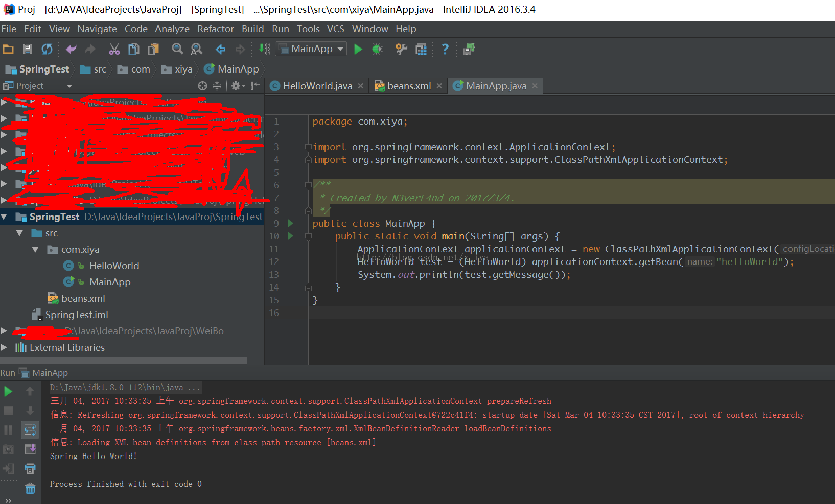Screen dimensions: 835x504
Task: Open the Project Structure icon
Action: (421, 49)
